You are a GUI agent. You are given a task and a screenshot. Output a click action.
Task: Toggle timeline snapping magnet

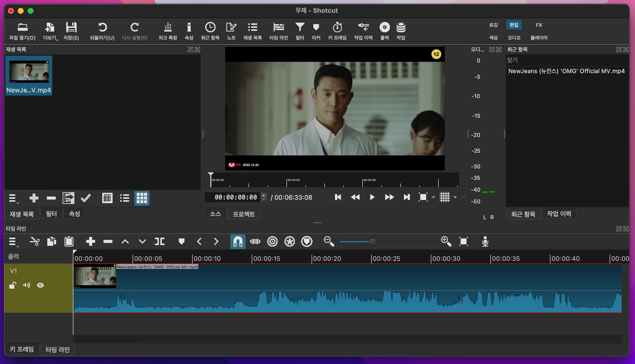238,242
